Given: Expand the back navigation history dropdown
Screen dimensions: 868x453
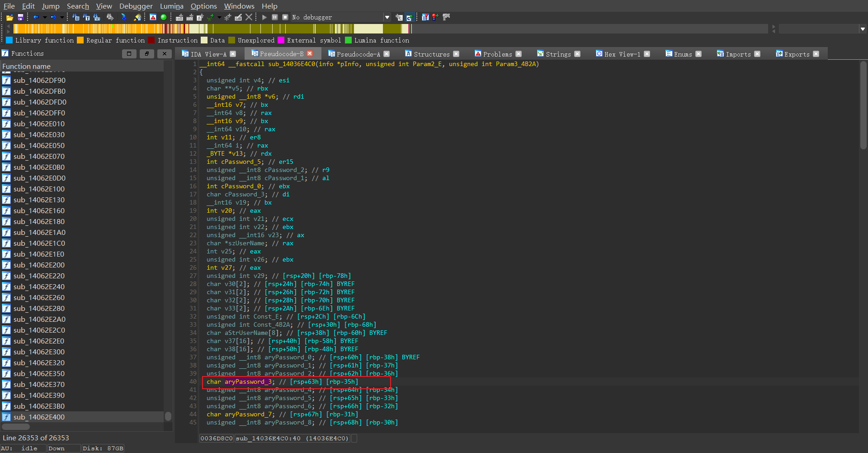Looking at the screenshot, I should pyautogui.click(x=45, y=17).
